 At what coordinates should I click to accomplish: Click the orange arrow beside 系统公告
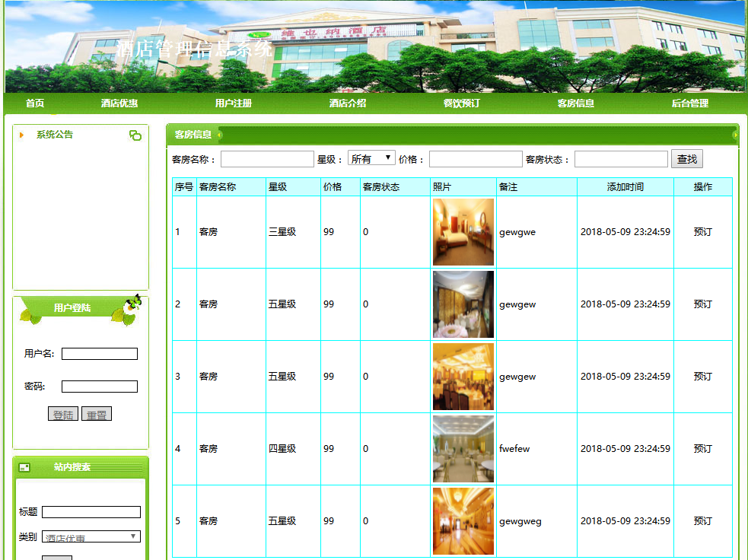pyautogui.click(x=21, y=135)
